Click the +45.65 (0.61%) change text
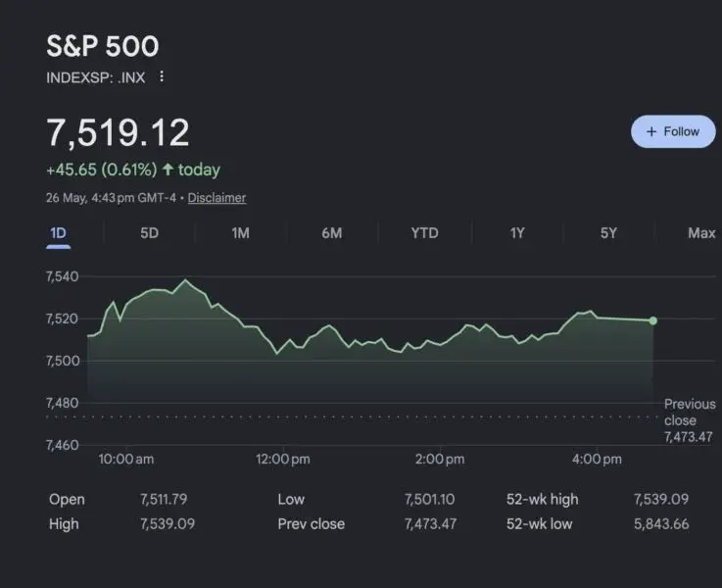Screen dimensions: 722x588 click(101, 170)
